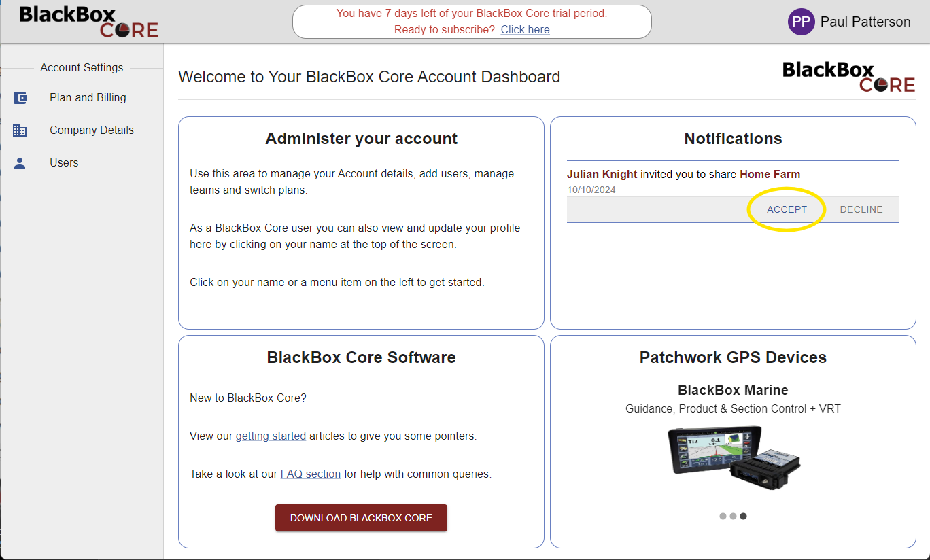Click the Home Farm name in notification

point(770,174)
